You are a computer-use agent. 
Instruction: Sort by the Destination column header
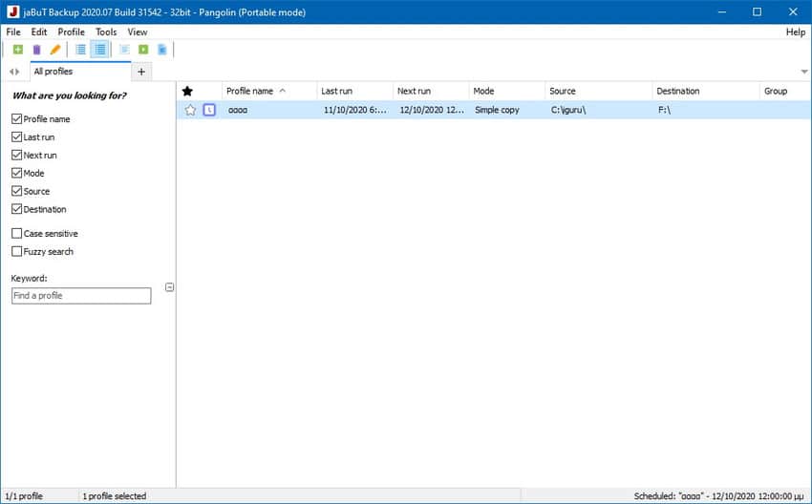tap(706, 91)
